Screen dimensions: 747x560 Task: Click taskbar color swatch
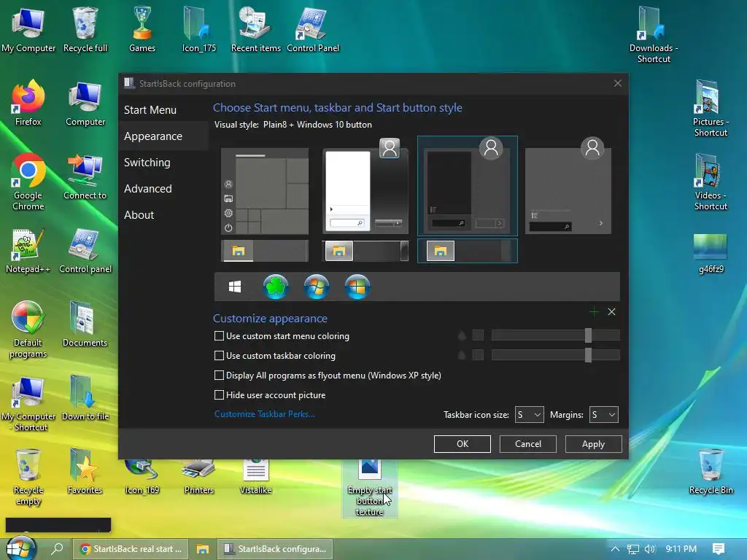click(478, 355)
